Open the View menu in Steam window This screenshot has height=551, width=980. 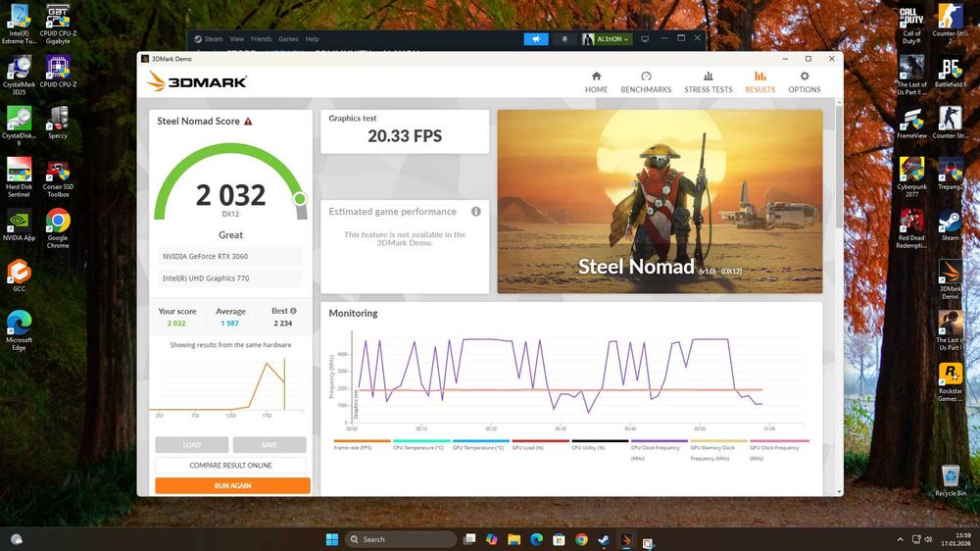coord(236,39)
